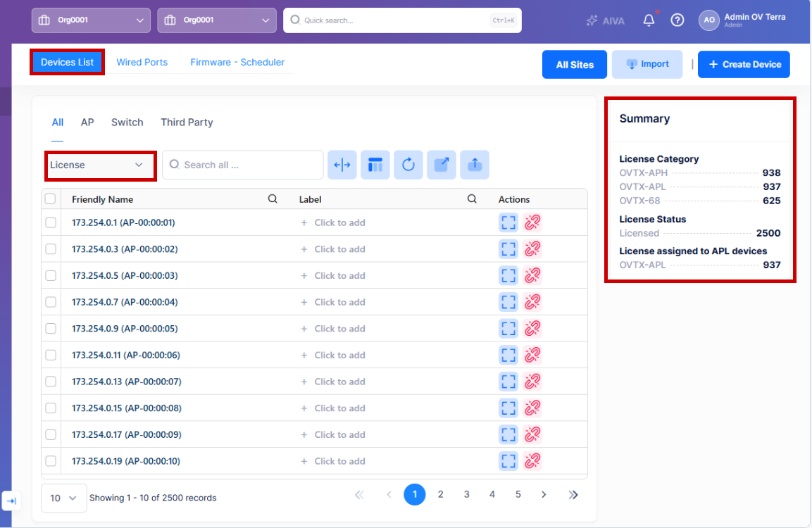812x528 pixels.
Task: Unlink device 173.254.0.9 (AP-00:00:05)
Action: coord(532,328)
